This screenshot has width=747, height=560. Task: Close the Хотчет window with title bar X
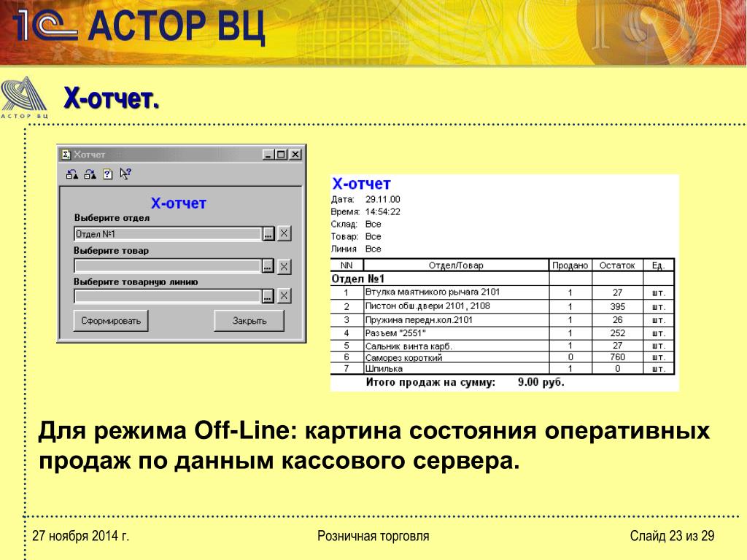pos(295,155)
